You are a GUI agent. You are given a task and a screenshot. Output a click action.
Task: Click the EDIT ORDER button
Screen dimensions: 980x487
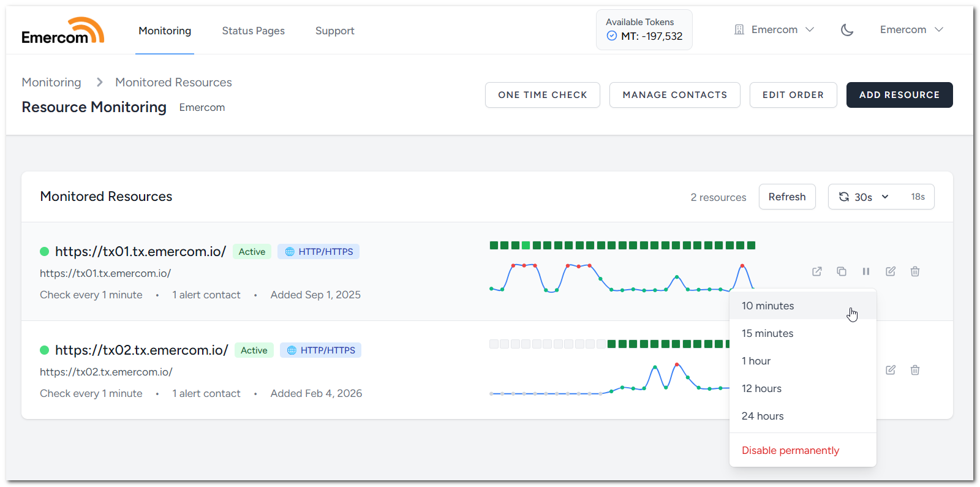pyautogui.click(x=793, y=95)
